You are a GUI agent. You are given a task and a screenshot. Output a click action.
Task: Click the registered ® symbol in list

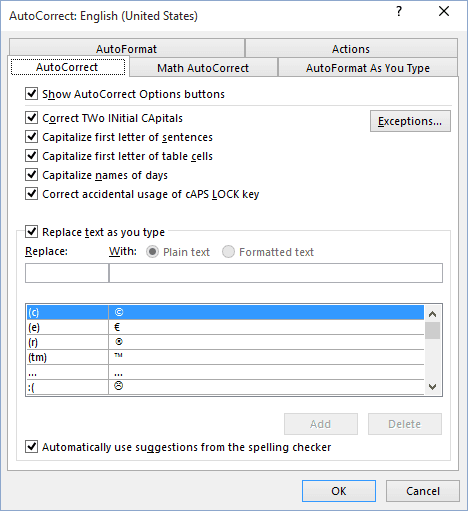pos(119,342)
